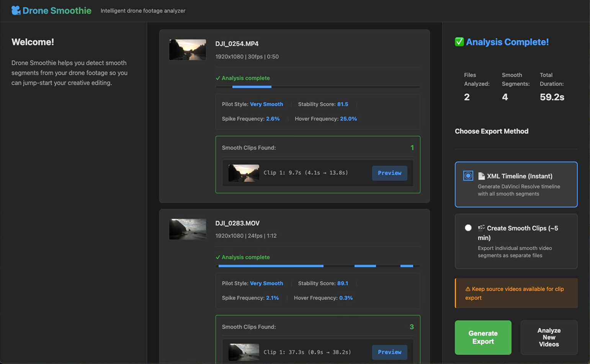Click the XML Timeline document icon
Screen dimensions: 590x364
481,176
